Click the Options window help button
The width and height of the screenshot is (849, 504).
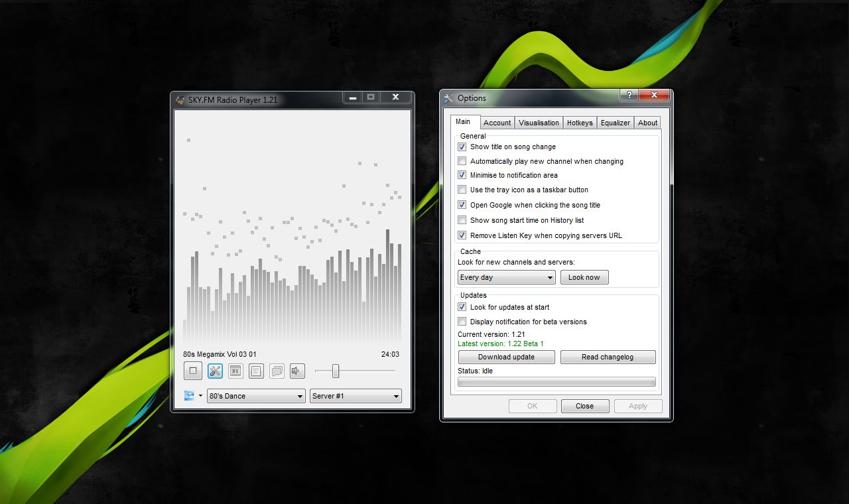tap(629, 95)
